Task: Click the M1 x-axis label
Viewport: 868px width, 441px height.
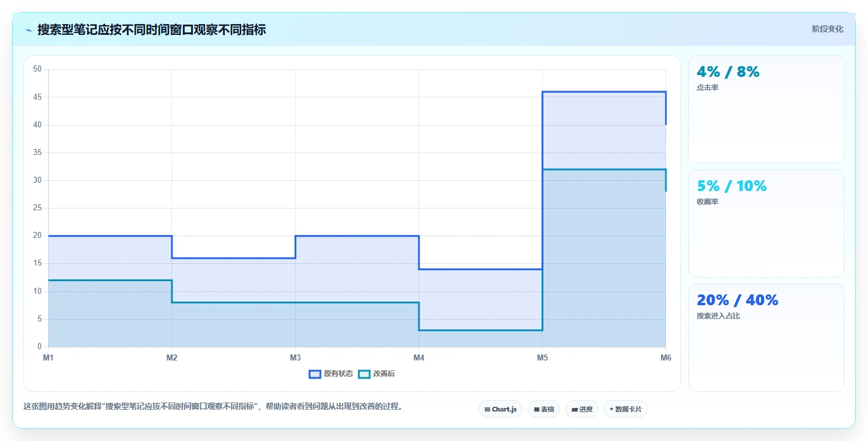Action: point(48,357)
